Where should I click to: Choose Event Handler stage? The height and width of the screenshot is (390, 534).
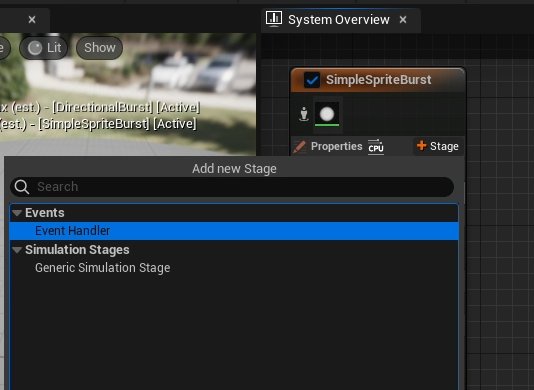(x=234, y=231)
